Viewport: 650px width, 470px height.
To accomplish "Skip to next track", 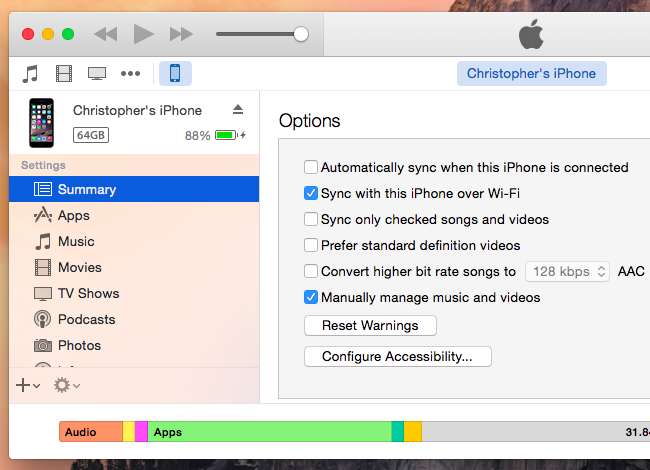I will (x=181, y=34).
